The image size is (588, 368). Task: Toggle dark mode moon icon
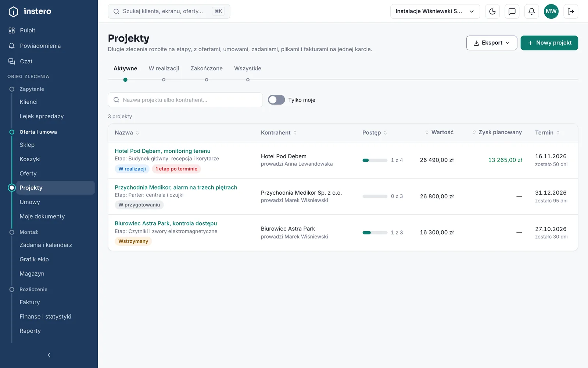[492, 11]
